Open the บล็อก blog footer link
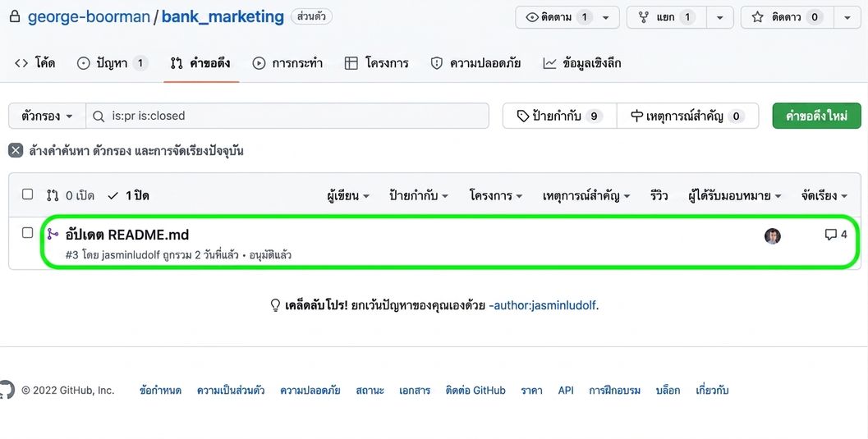Image resolution: width=868 pixels, height=439 pixels. 668,391
